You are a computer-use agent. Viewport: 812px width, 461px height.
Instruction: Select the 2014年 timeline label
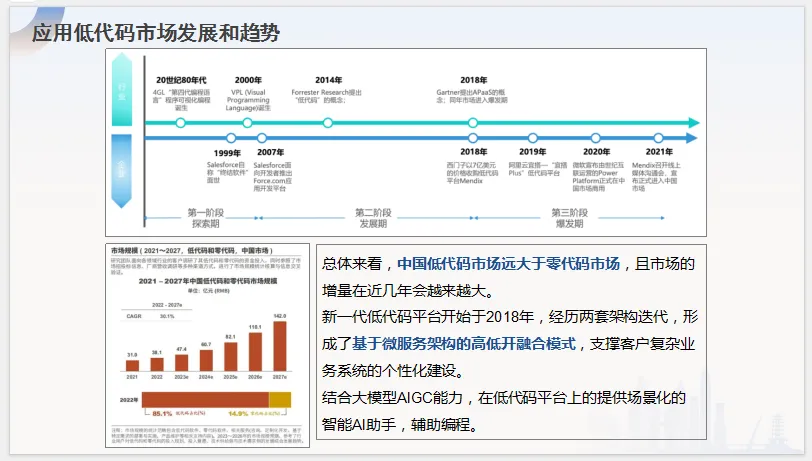tap(328, 80)
